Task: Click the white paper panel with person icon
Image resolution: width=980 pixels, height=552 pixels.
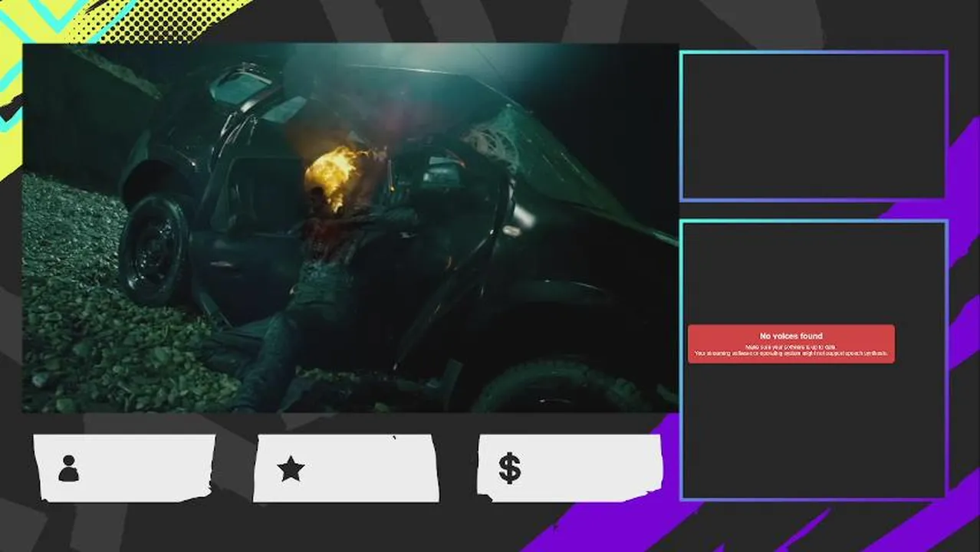Action: 124,468
